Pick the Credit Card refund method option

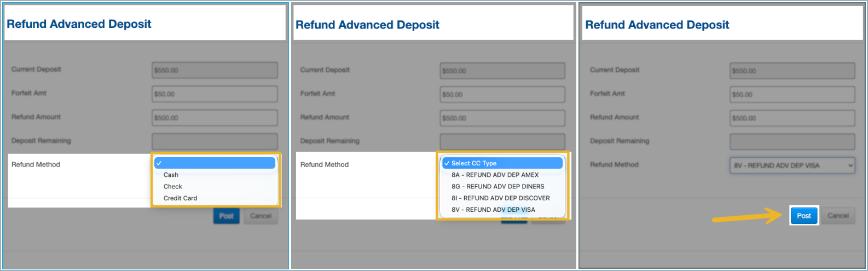(x=180, y=198)
